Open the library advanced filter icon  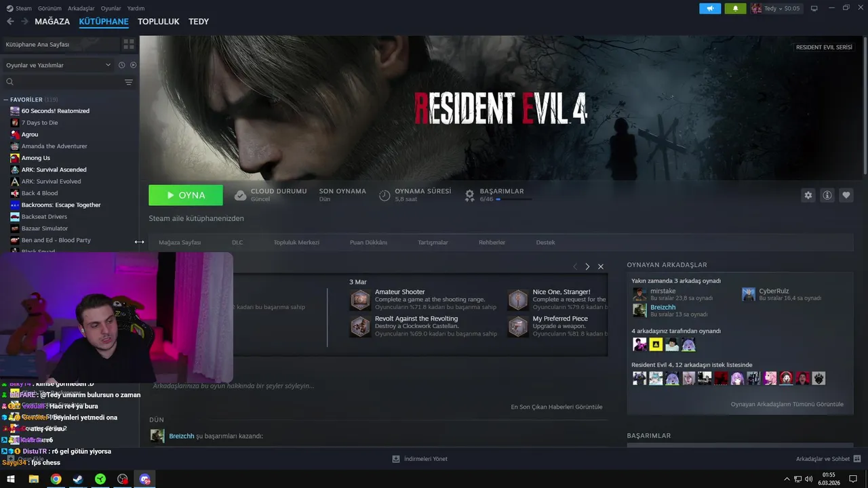tap(129, 82)
